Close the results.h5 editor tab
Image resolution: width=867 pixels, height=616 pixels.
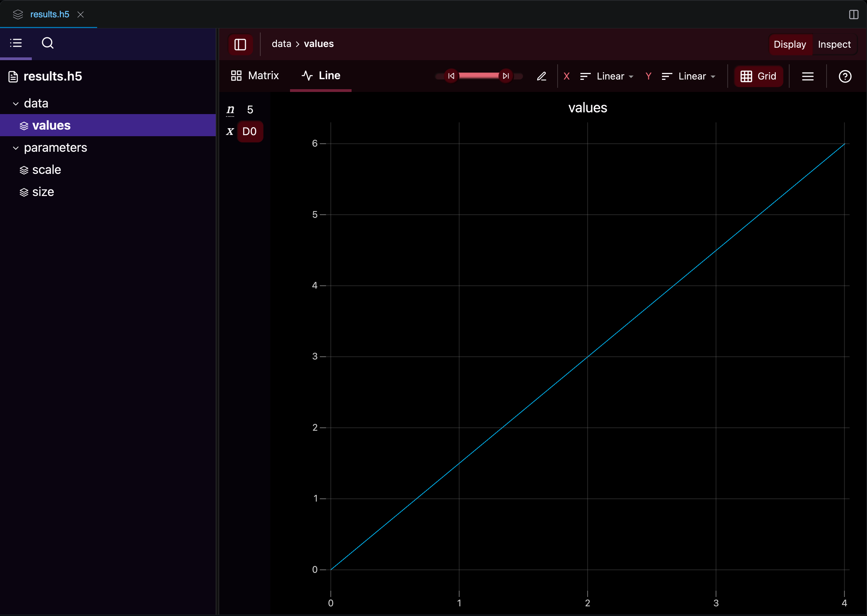pyautogui.click(x=81, y=15)
